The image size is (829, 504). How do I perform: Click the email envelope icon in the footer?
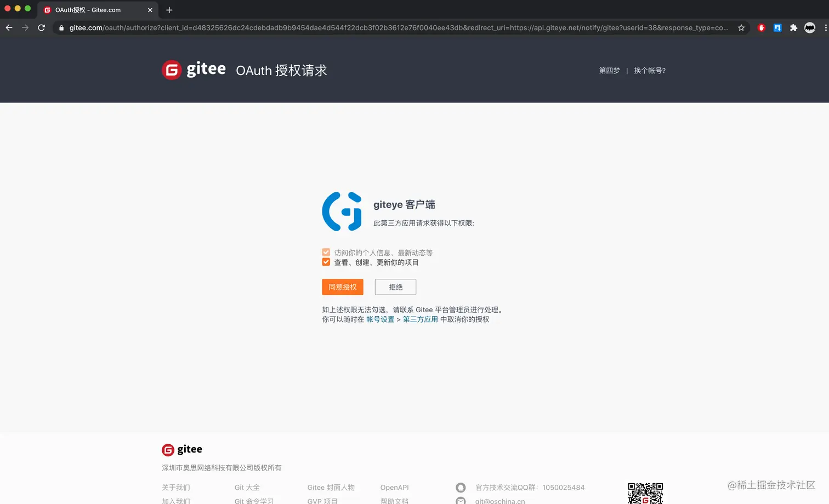[461, 501]
